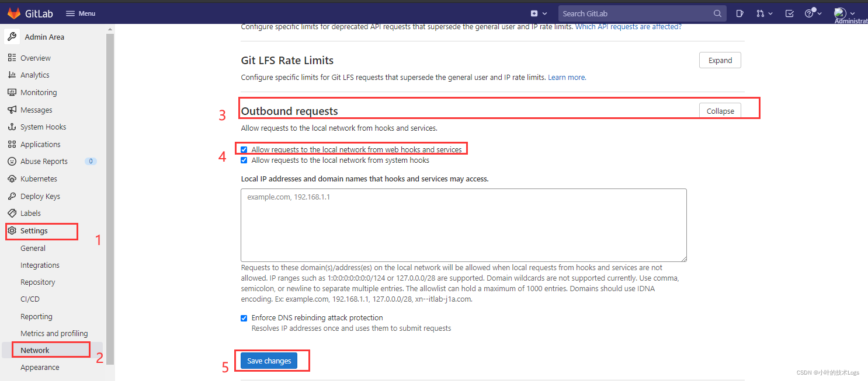Click the Deploy Keys key icon
The height and width of the screenshot is (381, 868).
pyautogui.click(x=12, y=196)
